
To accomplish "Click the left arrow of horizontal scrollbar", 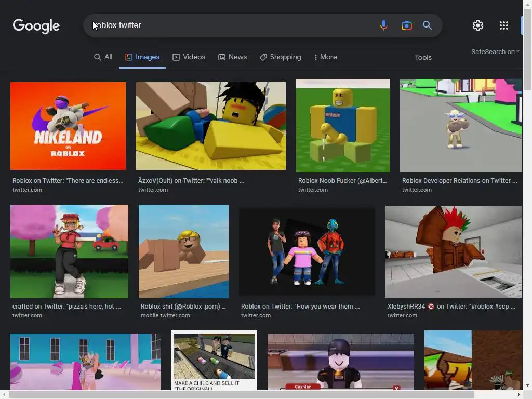I will [x=4, y=395].
